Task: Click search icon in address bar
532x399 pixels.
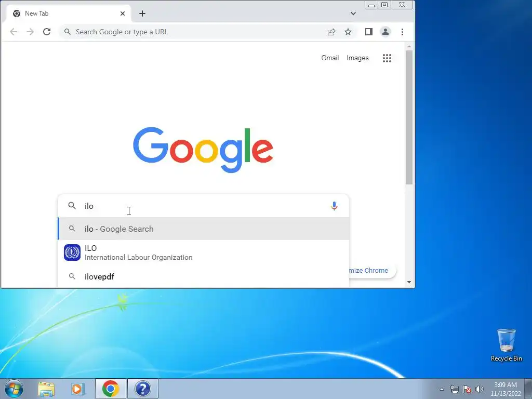Action: 68,32
